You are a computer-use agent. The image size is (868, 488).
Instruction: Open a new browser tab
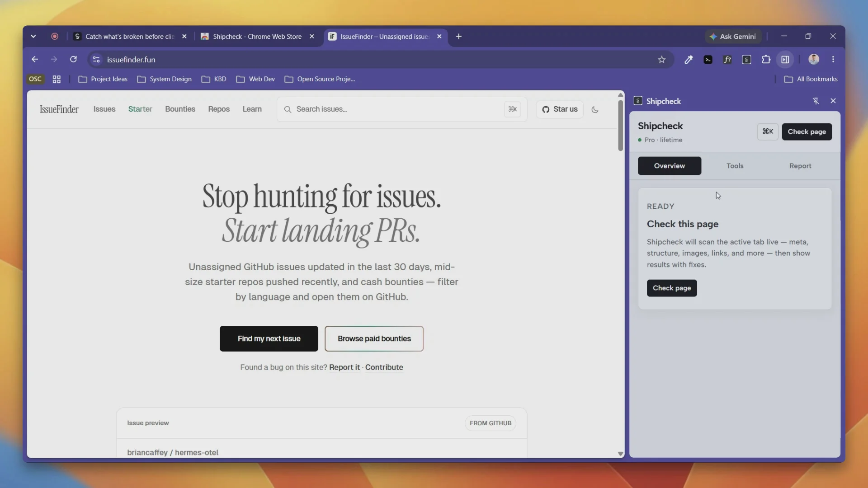pyautogui.click(x=459, y=37)
